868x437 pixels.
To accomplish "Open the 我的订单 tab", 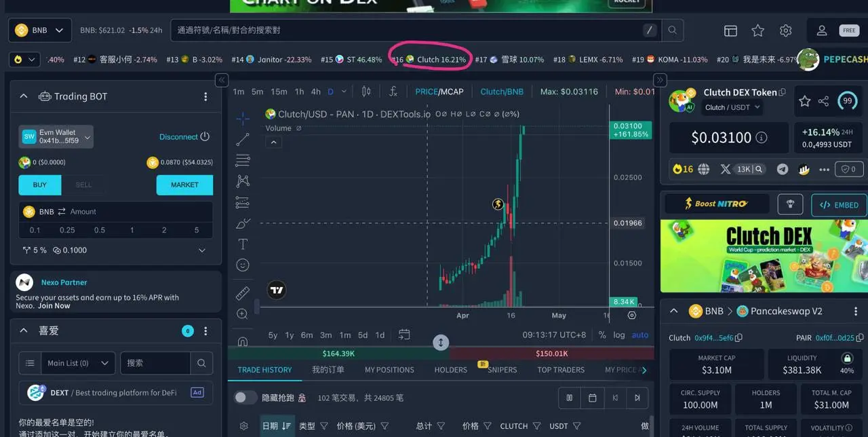I will pyautogui.click(x=328, y=370).
